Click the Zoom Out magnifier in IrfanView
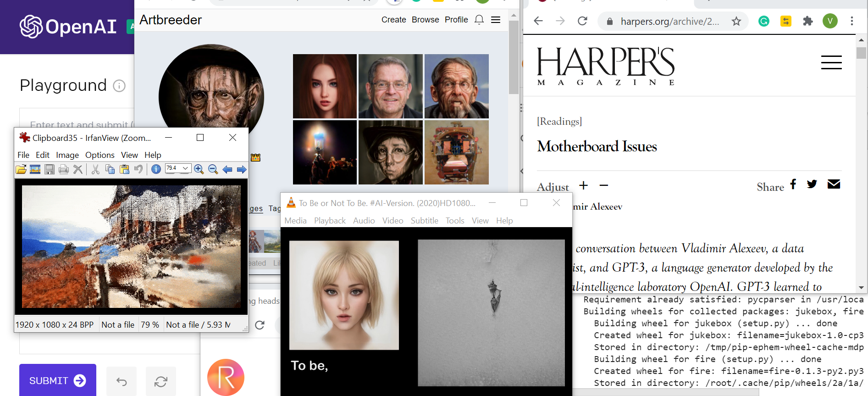This screenshot has height=396, width=868. [213, 169]
